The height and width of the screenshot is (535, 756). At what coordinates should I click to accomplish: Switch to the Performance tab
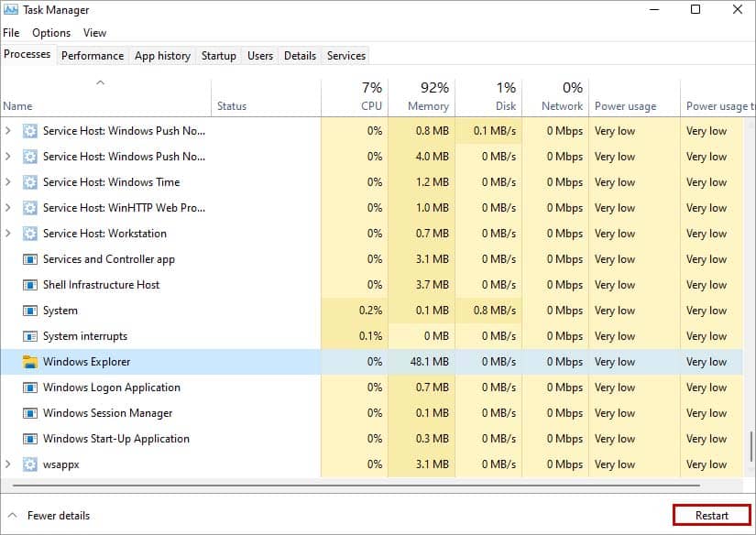tap(93, 56)
